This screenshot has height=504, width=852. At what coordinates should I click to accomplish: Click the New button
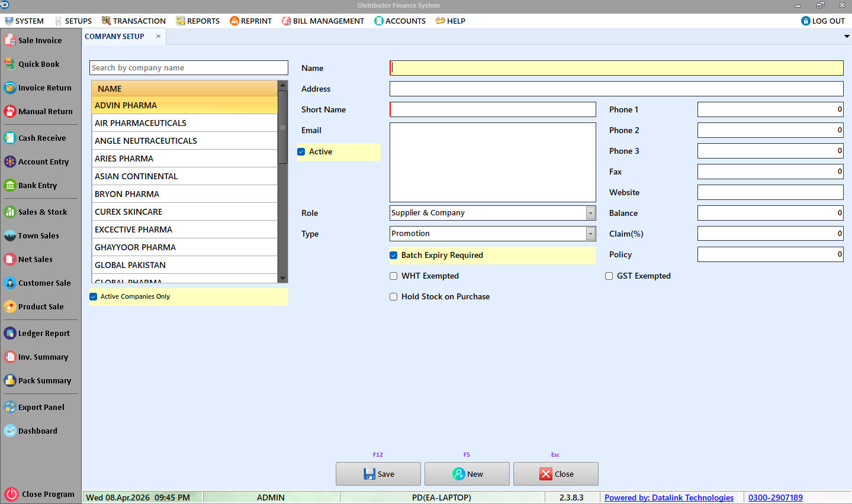(467, 474)
